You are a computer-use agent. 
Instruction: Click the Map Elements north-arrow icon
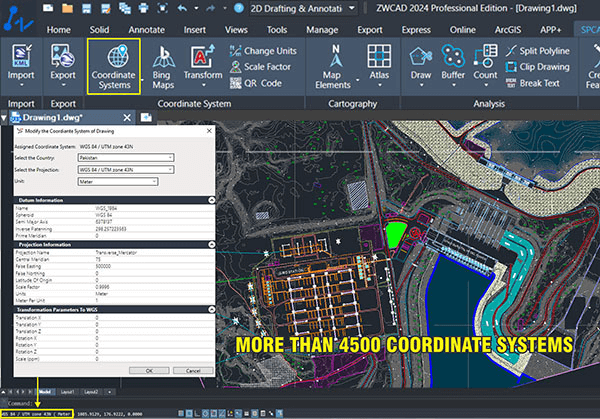336,56
